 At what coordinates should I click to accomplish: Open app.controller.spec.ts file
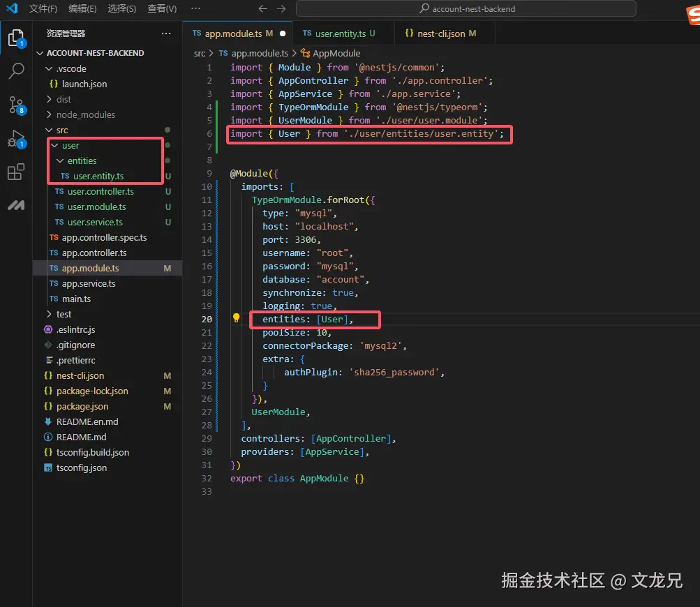pos(107,237)
